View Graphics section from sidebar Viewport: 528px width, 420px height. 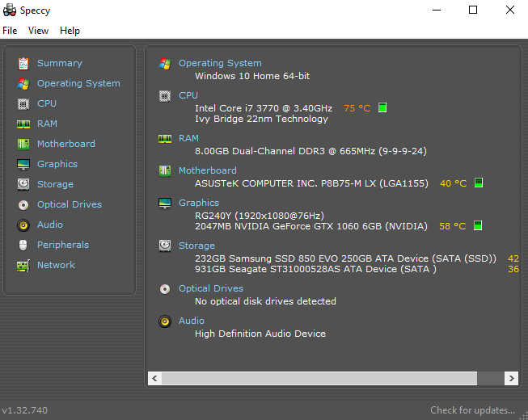pyautogui.click(x=57, y=164)
